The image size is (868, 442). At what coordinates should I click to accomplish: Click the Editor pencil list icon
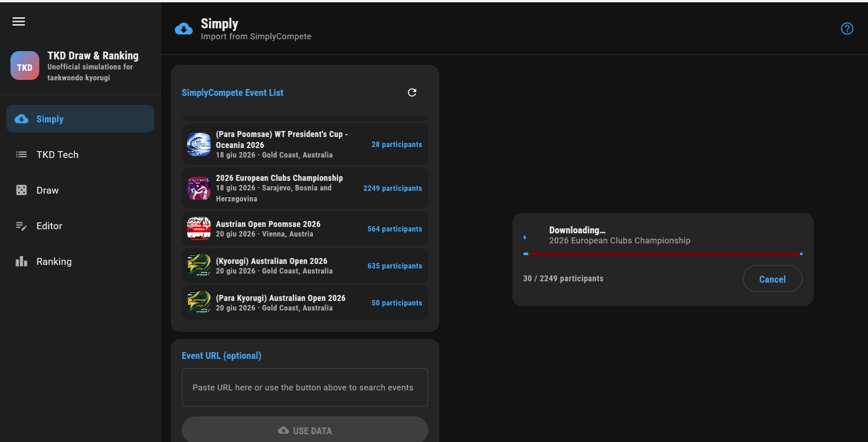(x=21, y=226)
